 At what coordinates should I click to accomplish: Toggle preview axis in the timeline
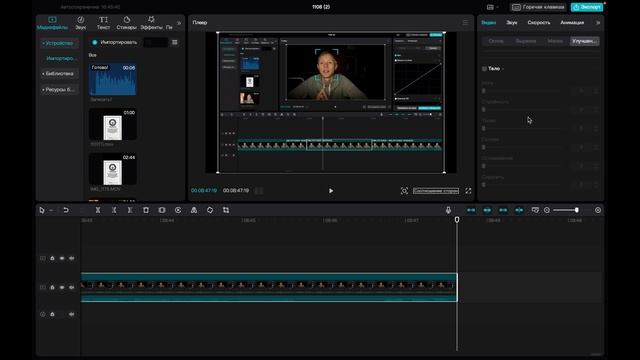(x=519, y=210)
